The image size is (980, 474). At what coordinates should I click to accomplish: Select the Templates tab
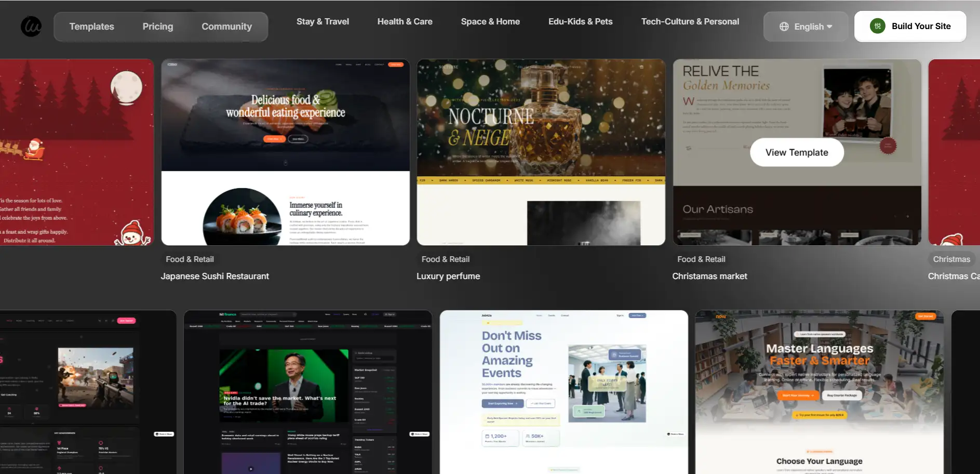(91, 26)
